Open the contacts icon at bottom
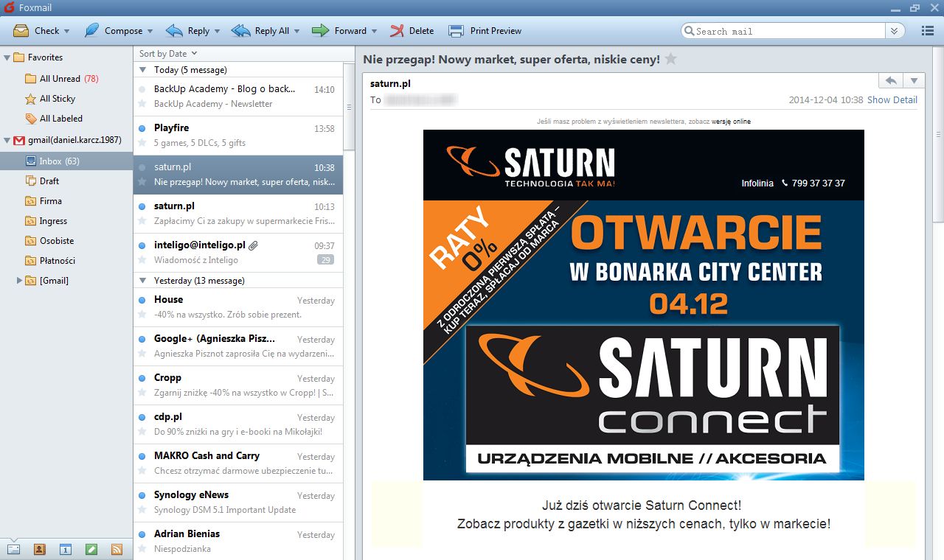 [x=39, y=549]
